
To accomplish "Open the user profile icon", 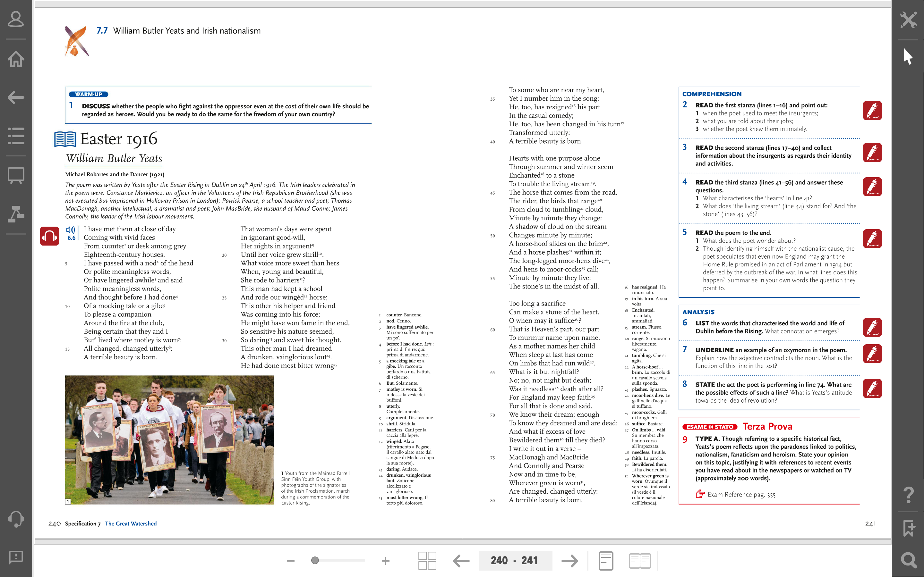I will [16, 20].
